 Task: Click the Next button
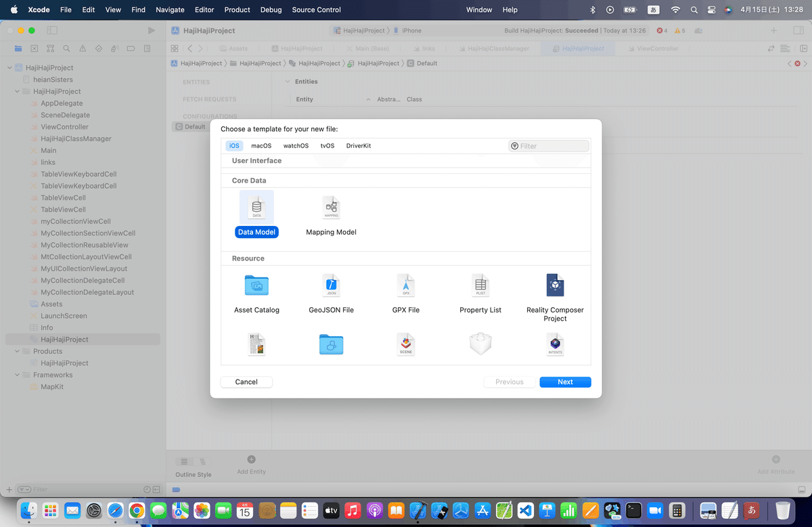[x=565, y=382]
